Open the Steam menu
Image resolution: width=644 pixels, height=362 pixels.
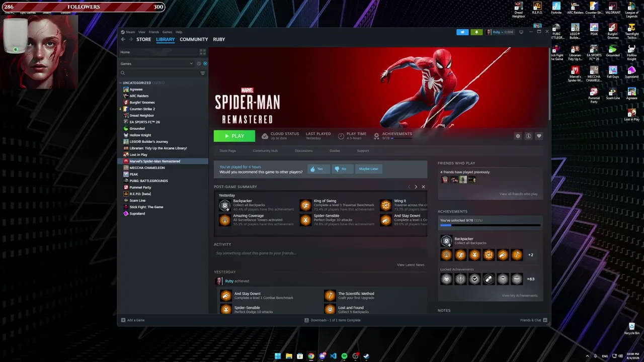click(130, 32)
